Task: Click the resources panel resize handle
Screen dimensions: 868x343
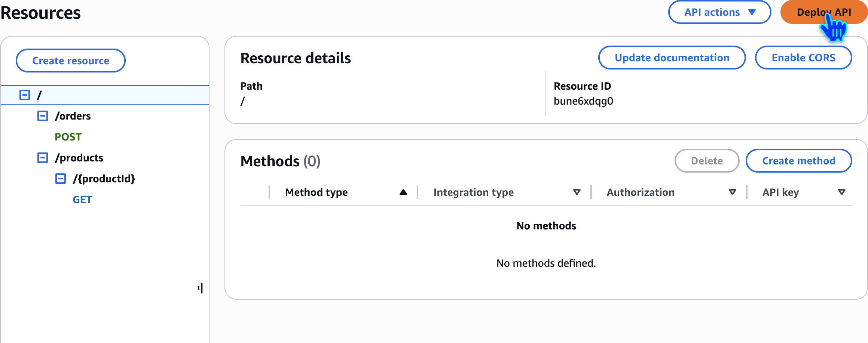Action: coord(201,288)
